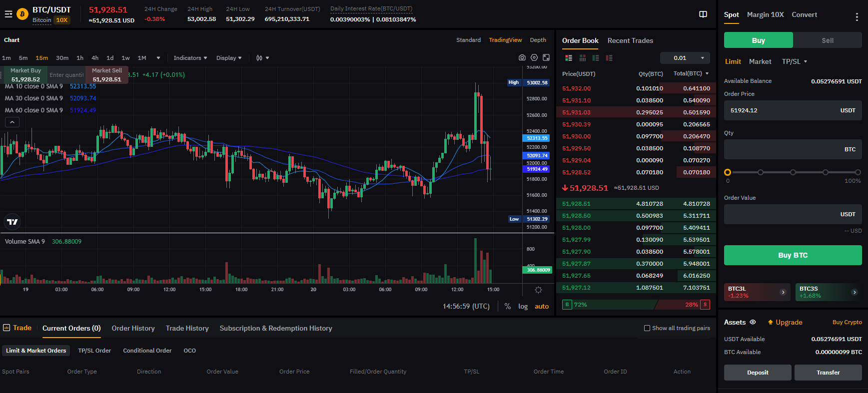Open the BTC3S leveraged token arrow

pos(855,292)
